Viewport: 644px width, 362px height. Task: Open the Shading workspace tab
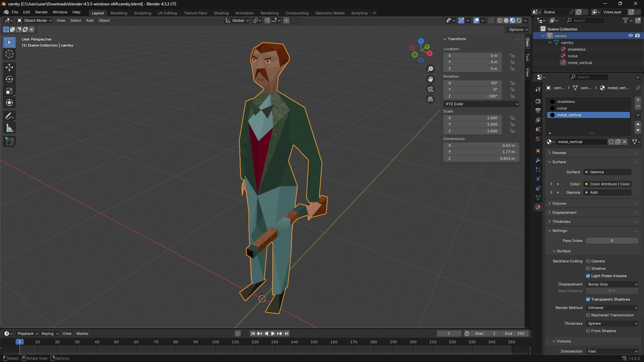click(221, 13)
